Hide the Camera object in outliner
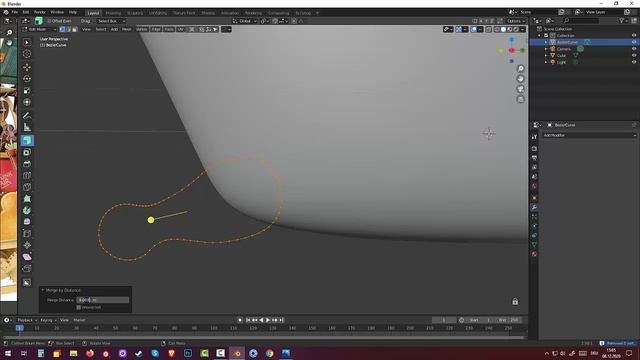Image resolution: width=640 pixels, height=360 pixels. [634, 49]
